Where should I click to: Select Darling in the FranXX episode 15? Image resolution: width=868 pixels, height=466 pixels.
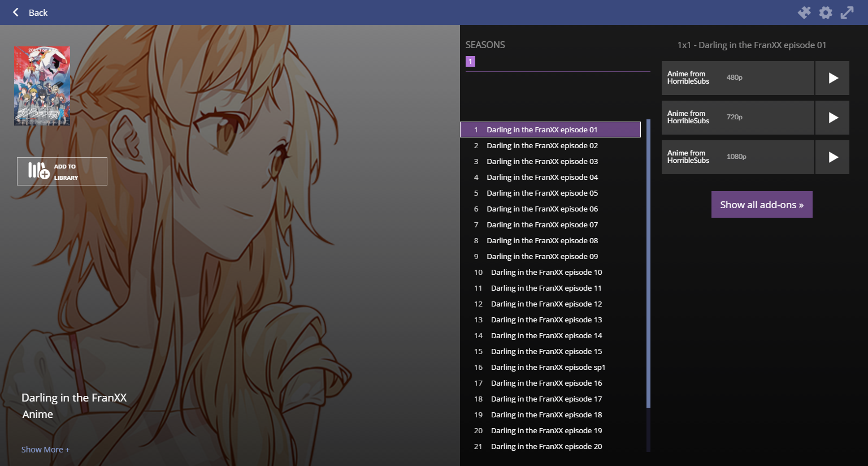coord(550,351)
